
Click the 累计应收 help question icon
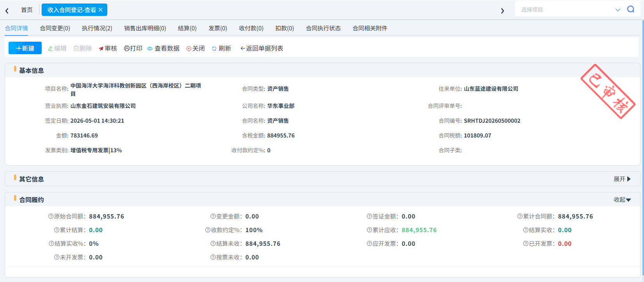point(369,230)
